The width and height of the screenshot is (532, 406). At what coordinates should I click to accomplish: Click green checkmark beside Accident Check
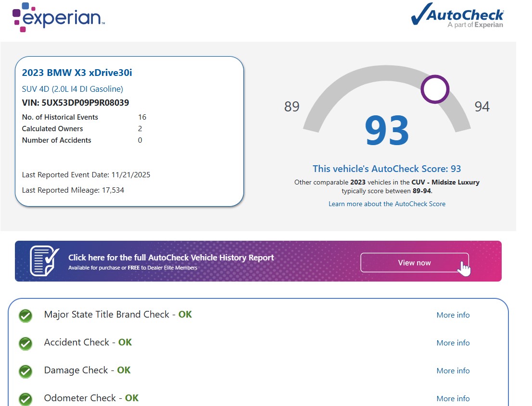[25, 344]
